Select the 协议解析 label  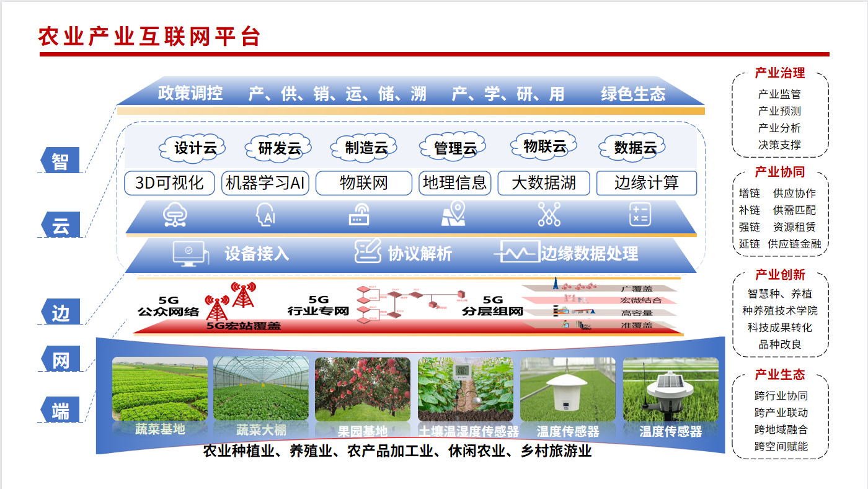pyautogui.click(x=420, y=253)
